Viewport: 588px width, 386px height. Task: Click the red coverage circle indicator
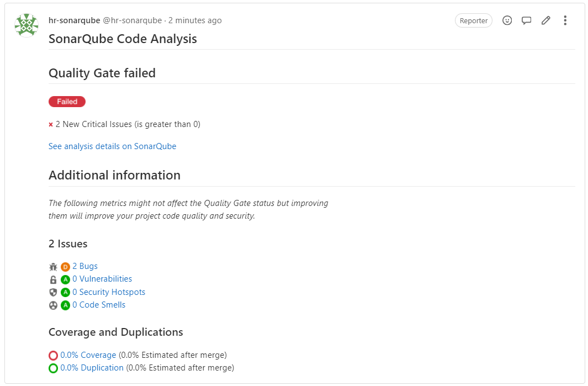click(53, 356)
